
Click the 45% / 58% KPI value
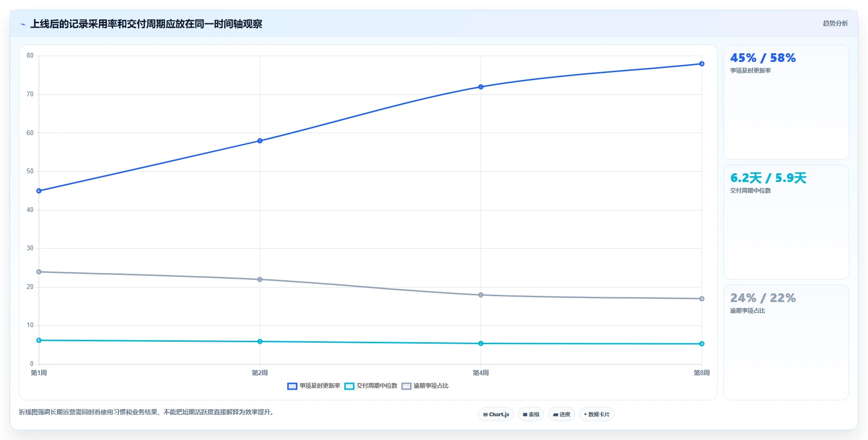pos(763,58)
